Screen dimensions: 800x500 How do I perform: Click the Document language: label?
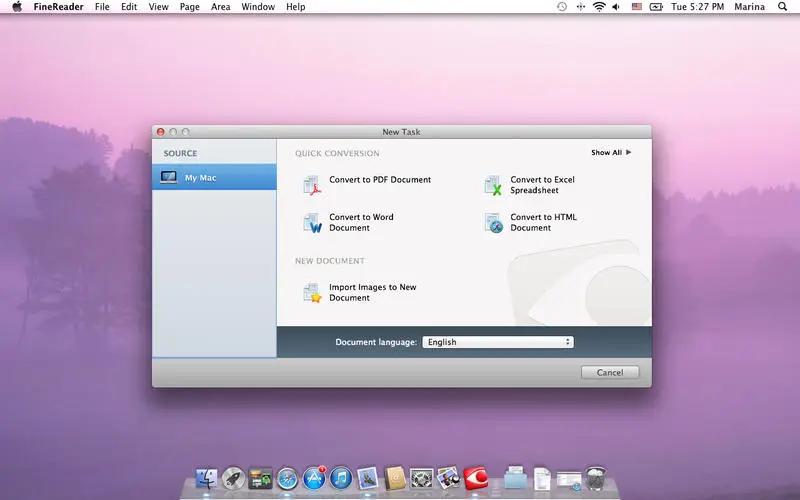point(376,342)
